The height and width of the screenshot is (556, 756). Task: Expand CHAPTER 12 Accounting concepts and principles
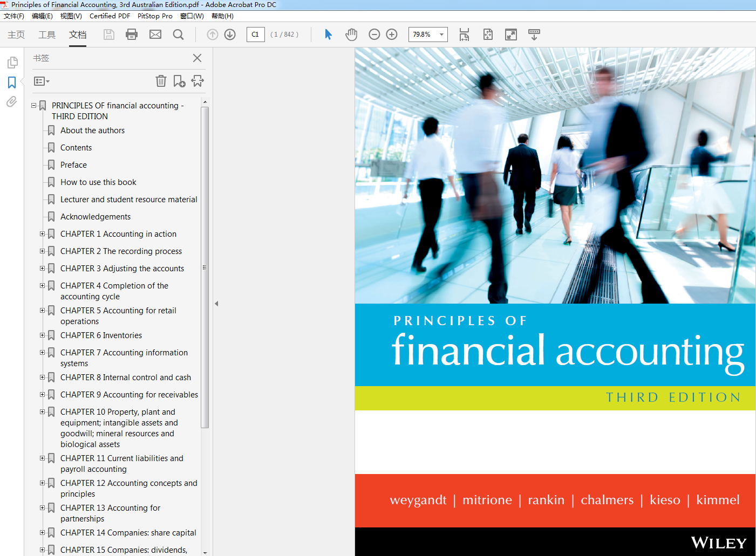point(43,483)
